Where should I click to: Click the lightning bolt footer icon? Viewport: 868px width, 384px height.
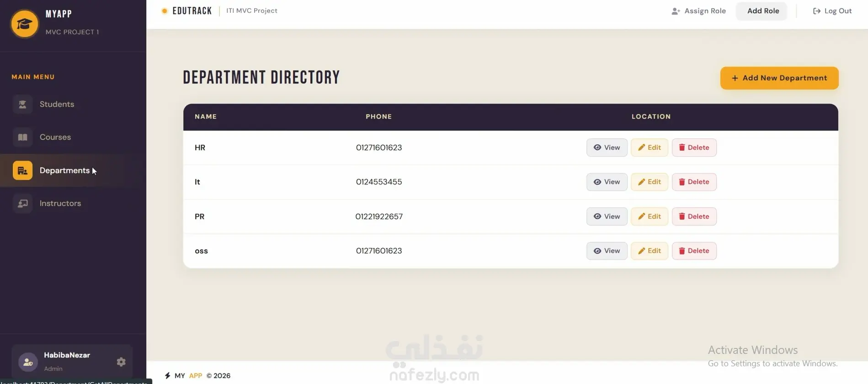(x=167, y=375)
